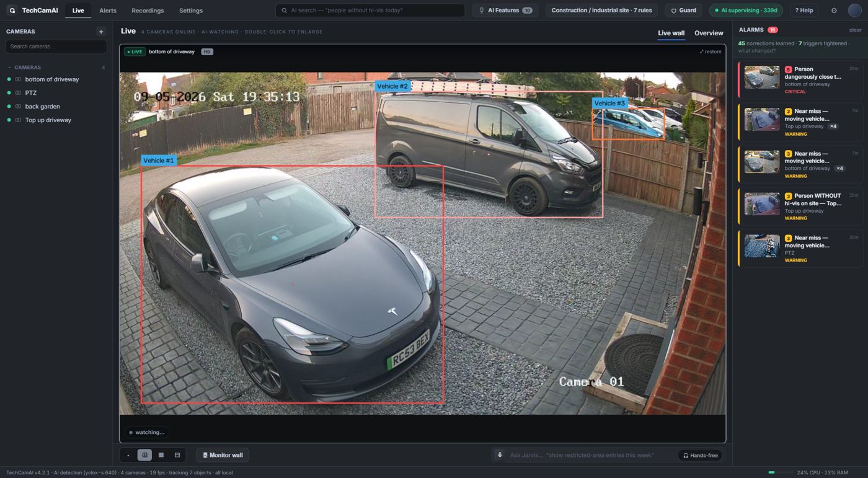Open the Recordings tab
The width and height of the screenshot is (868, 478).
point(148,11)
